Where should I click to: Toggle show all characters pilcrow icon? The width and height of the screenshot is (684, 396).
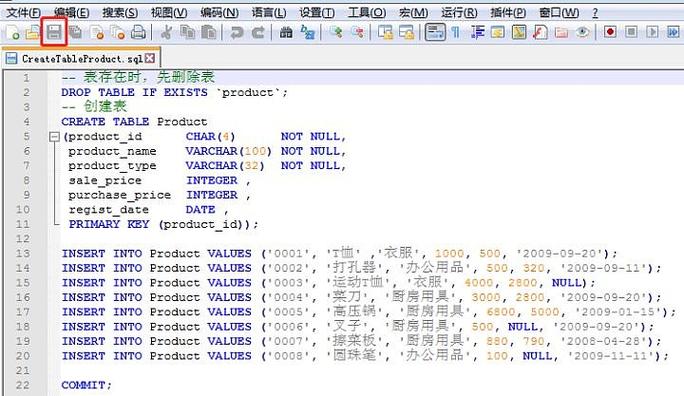(x=455, y=32)
